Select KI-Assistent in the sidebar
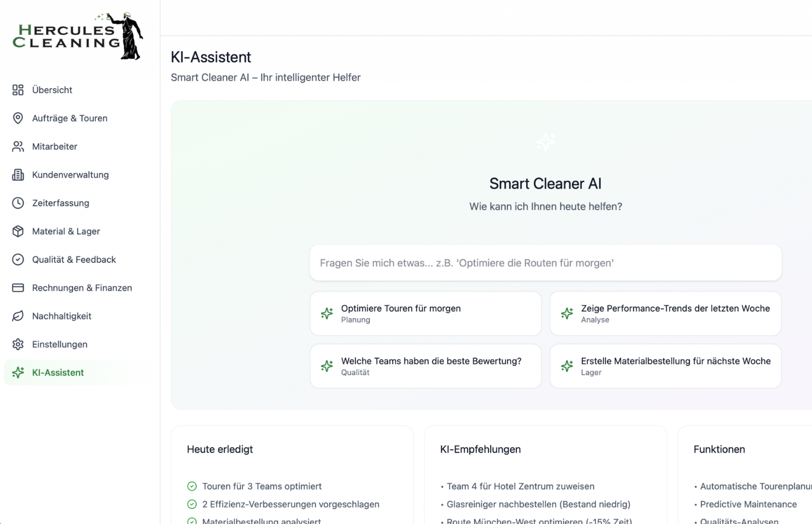 58,373
